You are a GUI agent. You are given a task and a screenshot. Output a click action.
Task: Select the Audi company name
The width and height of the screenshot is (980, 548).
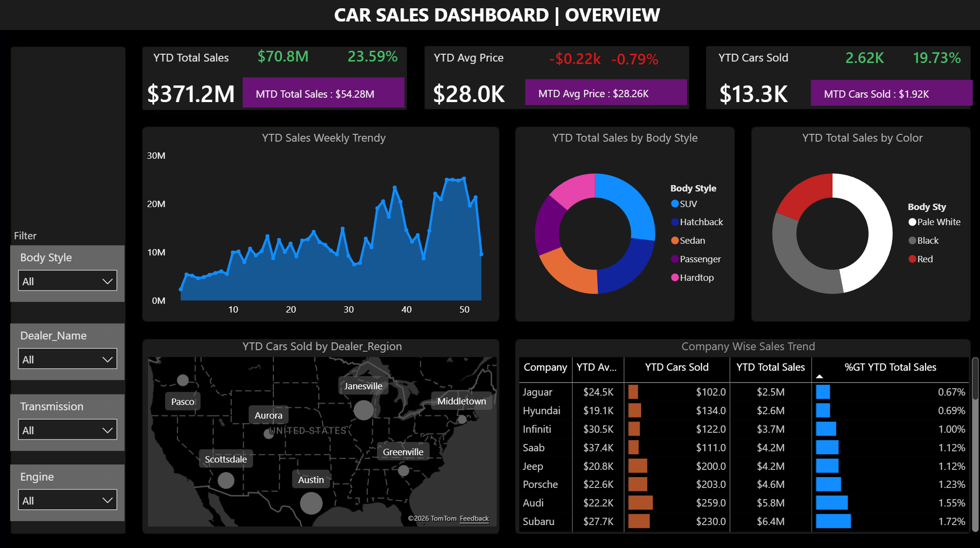(533, 503)
